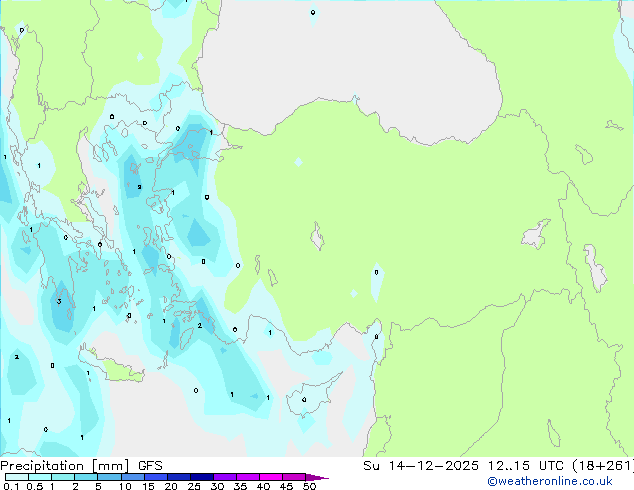Click legend label "40"
Image resolution: width=634 pixels, height=490 pixels.
pyautogui.click(x=263, y=486)
